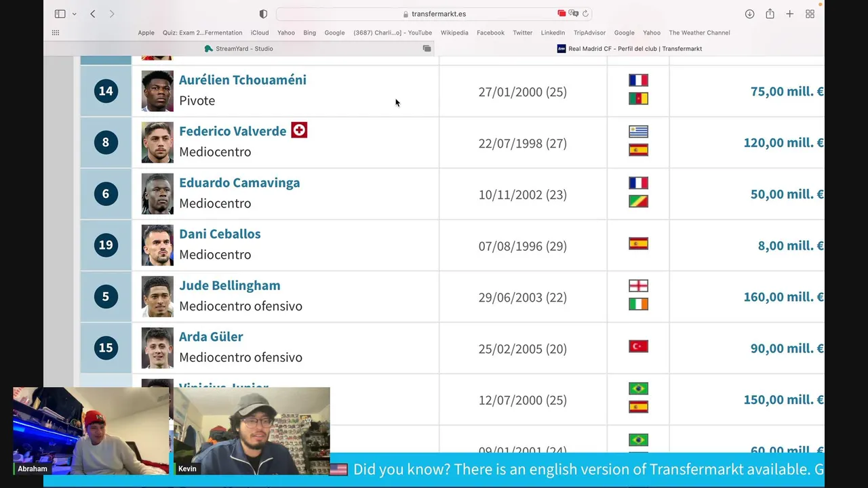Open Bellingham's 160,00 mill. € market value
Screen dimensions: 868x488
point(784,297)
